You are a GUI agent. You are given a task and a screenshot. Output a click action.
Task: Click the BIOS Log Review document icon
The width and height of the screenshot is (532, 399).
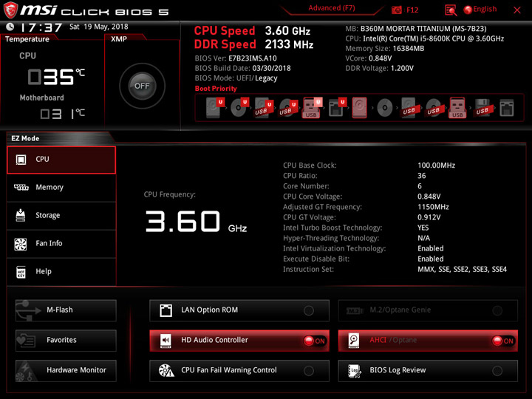[355, 370]
